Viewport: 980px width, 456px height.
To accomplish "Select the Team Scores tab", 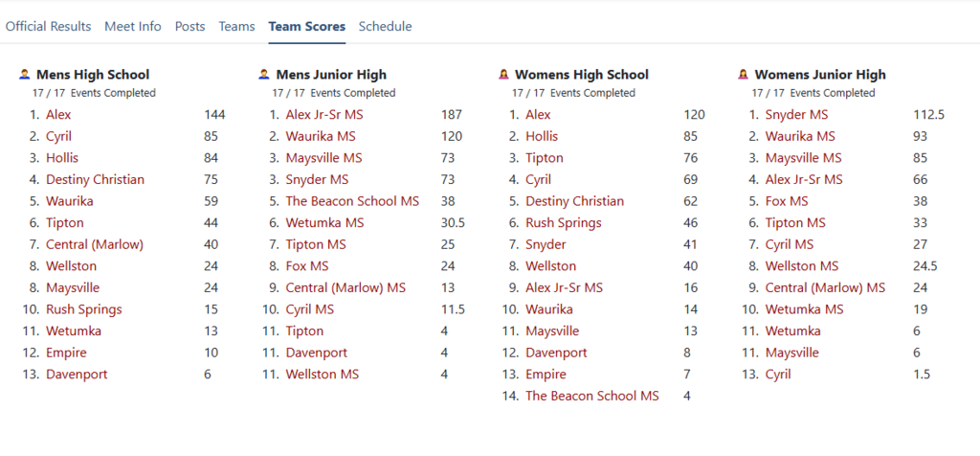I will [x=306, y=27].
